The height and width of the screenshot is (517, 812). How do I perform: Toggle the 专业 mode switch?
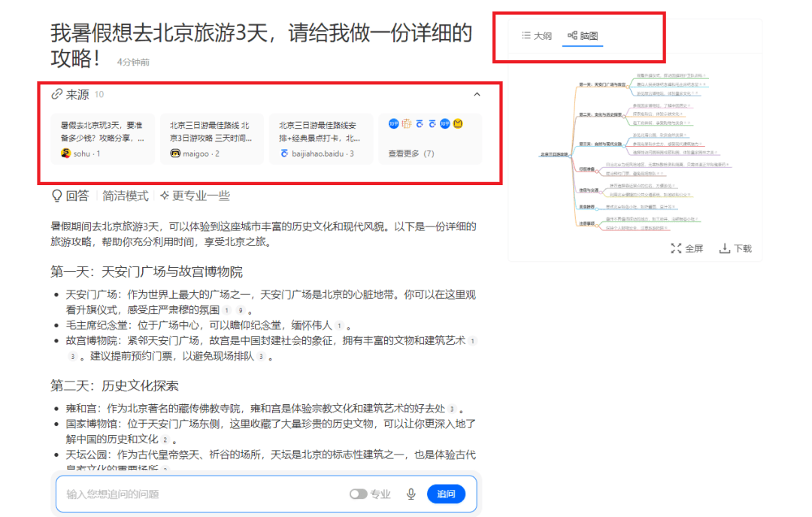click(x=359, y=494)
